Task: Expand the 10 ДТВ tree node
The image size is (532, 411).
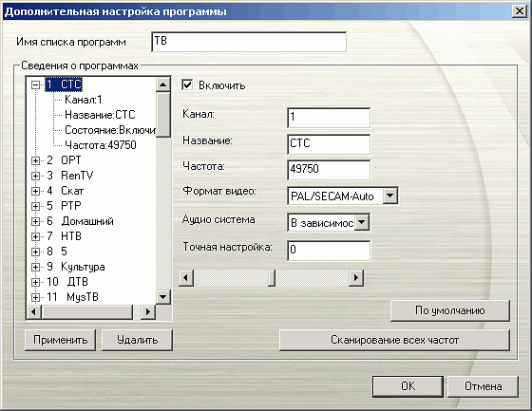Action: tap(36, 282)
